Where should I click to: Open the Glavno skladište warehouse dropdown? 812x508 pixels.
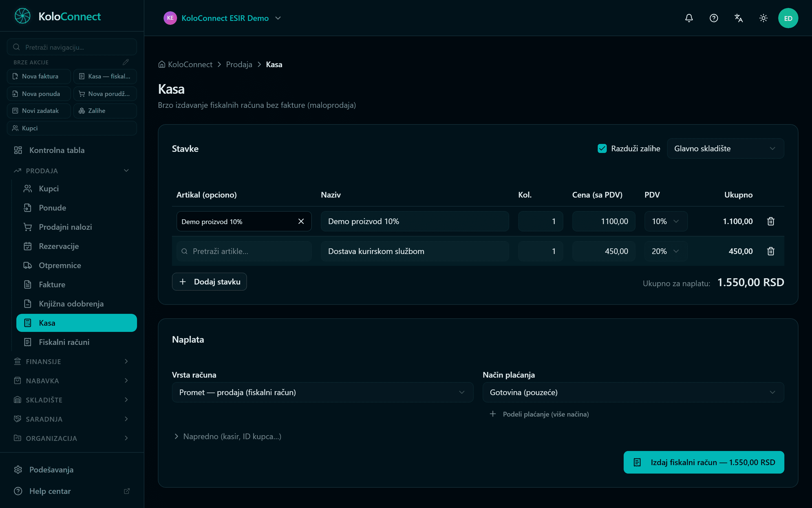[725, 148]
